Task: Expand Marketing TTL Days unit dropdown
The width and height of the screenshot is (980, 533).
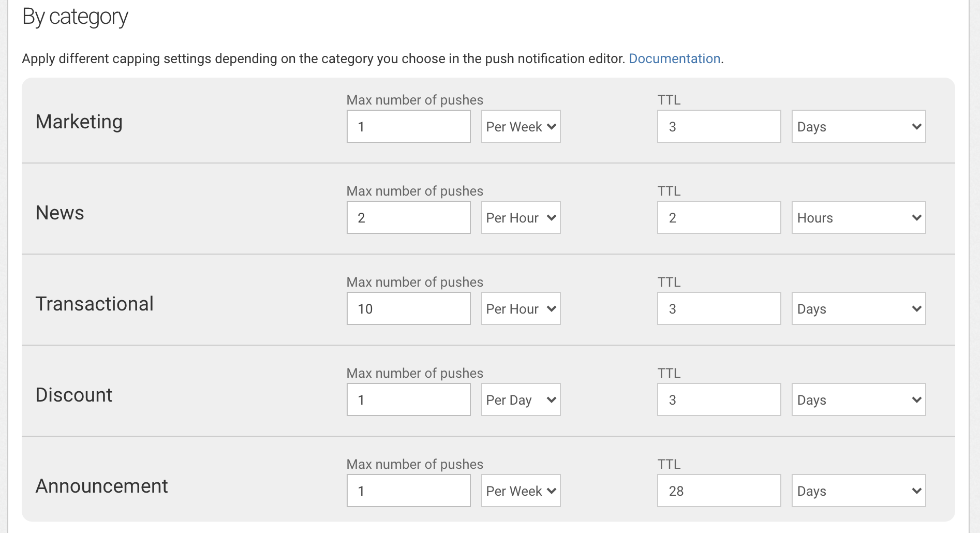Action: (x=858, y=126)
